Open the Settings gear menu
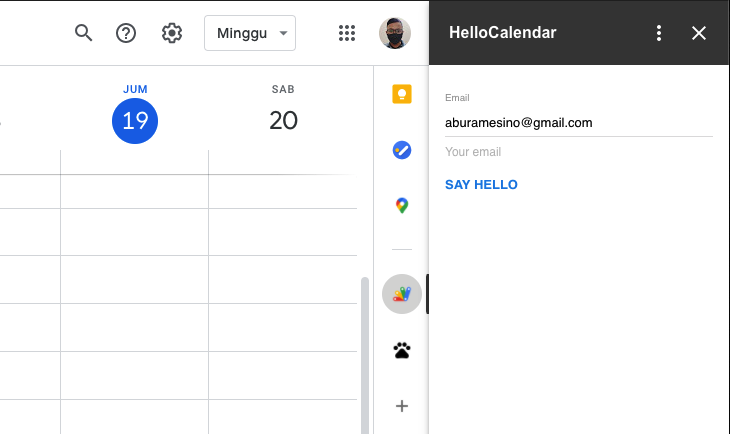This screenshot has height=434, width=730. (x=172, y=33)
